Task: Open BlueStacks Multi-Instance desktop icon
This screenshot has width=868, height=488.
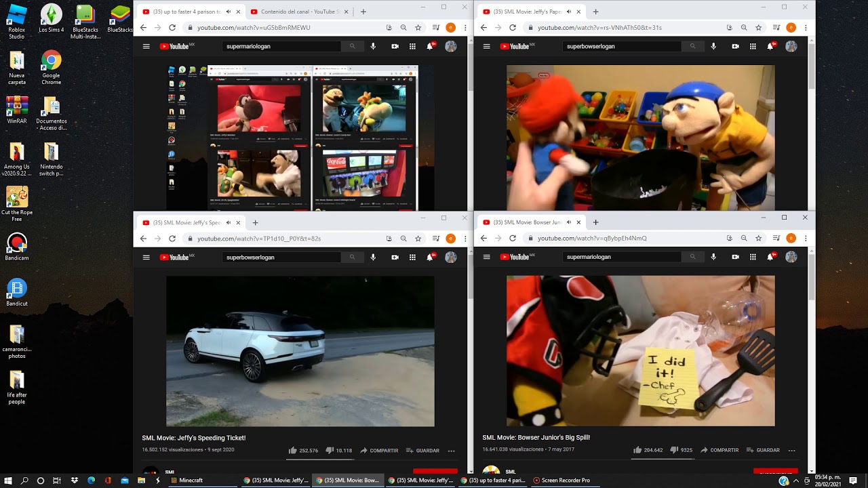Action: click(x=85, y=22)
